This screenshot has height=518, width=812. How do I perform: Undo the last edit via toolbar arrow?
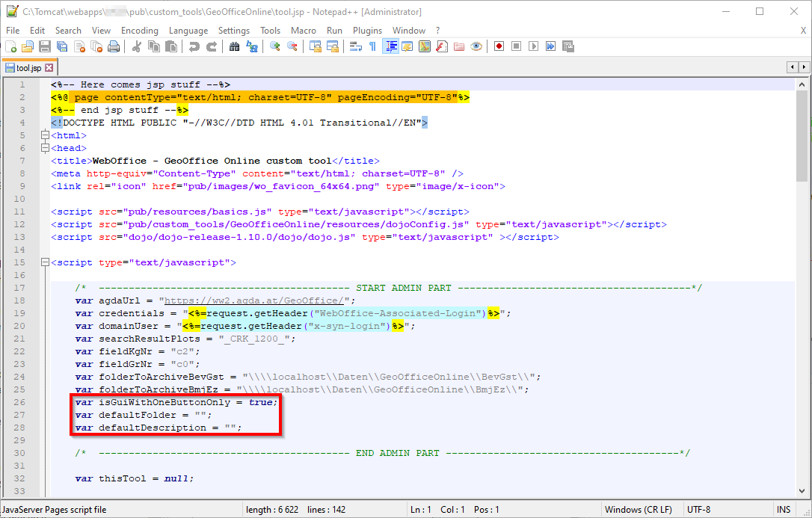[193, 46]
